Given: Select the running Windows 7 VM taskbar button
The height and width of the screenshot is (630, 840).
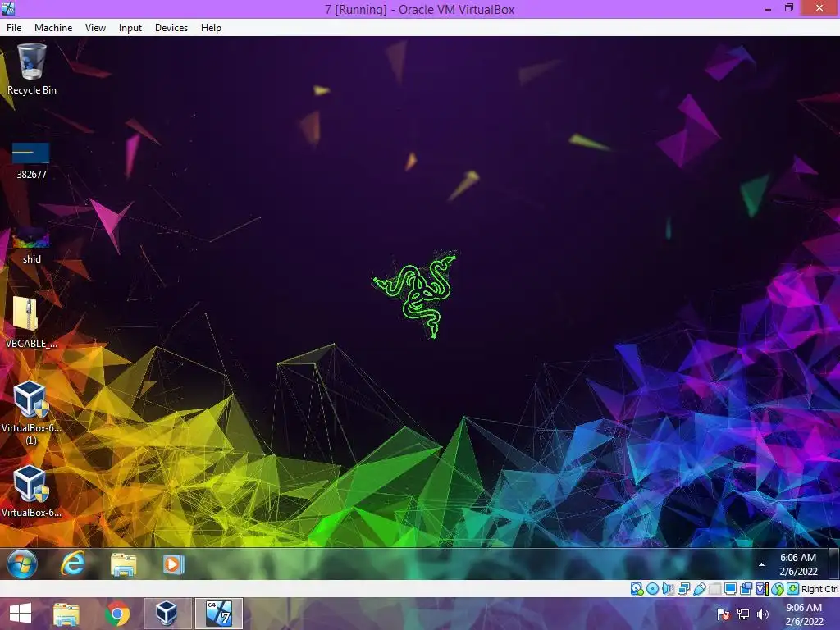Looking at the screenshot, I should tap(219, 614).
